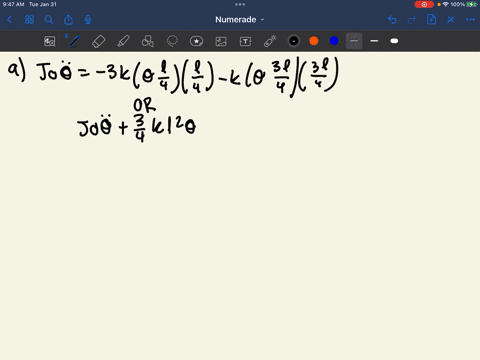The width and height of the screenshot is (480, 360).
Task: Insert an image with the photo tool
Action: [221, 41]
